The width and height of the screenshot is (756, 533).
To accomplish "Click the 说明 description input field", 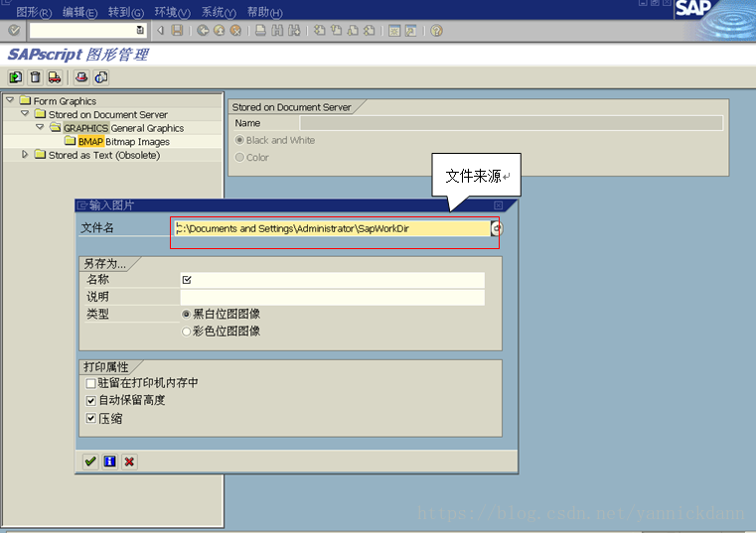I will coord(332,298).
